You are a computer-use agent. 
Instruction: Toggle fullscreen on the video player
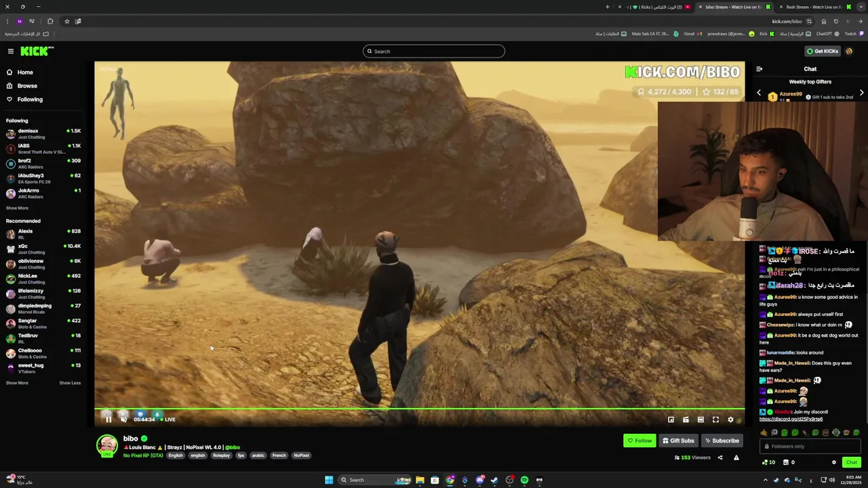click(x=715, y=420)
